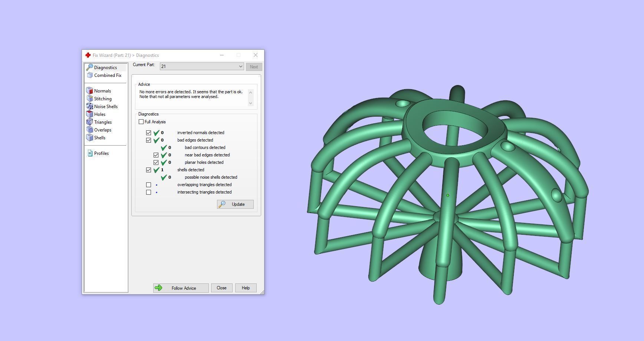Close the Fix Wizard window
The height and width of the screenshot is (341, 644).
tap(256, 55)
